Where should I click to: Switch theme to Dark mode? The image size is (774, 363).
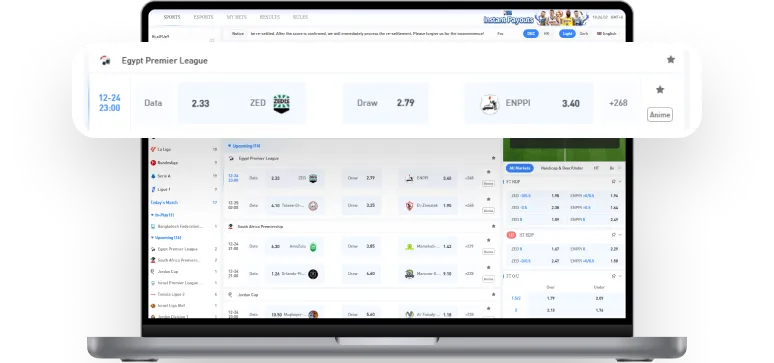coord(583,34)
